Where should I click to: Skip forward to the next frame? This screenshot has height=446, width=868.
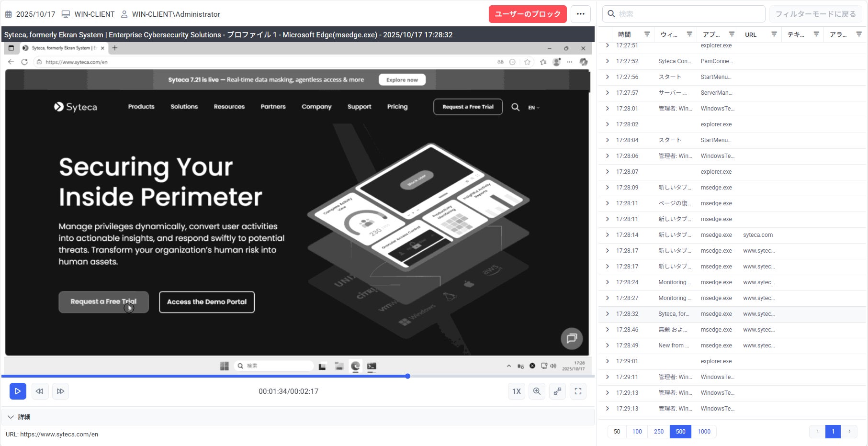[x=60, y=391]
